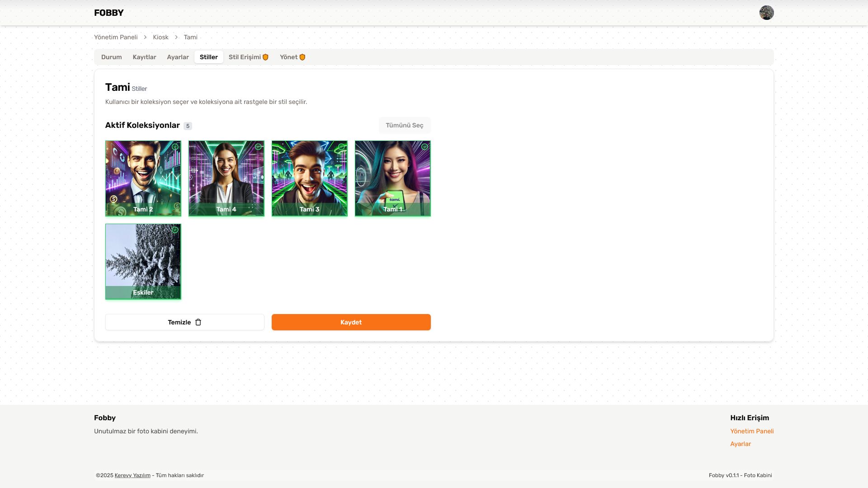The height and width of the screenshot is (488, 868).
Task: Click the shield icon beside Stil Erişimi
Action: click(266, 57)
